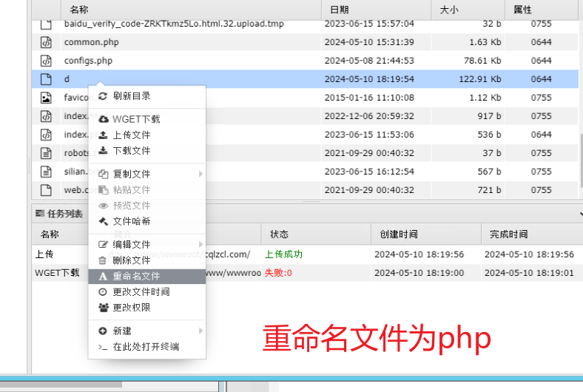Collapse the 任务列表 panel with its chevron
The image size is (583, 392).
click(581, 214)
